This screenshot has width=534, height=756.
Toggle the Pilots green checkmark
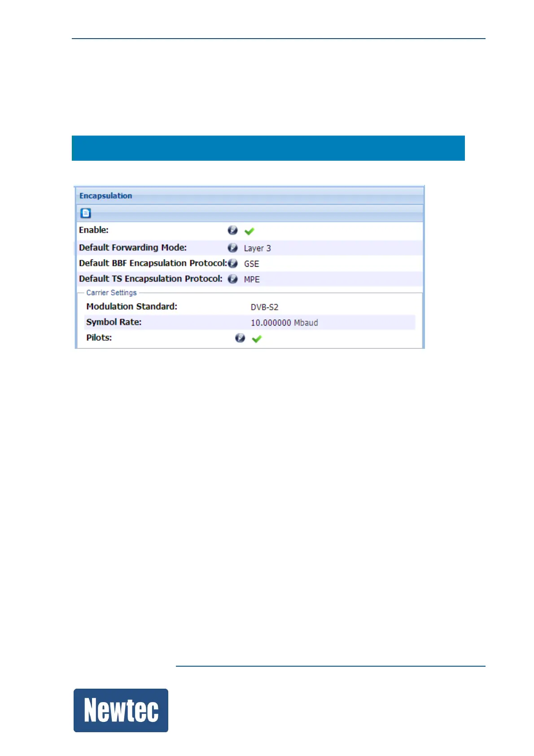click(257, 338)
